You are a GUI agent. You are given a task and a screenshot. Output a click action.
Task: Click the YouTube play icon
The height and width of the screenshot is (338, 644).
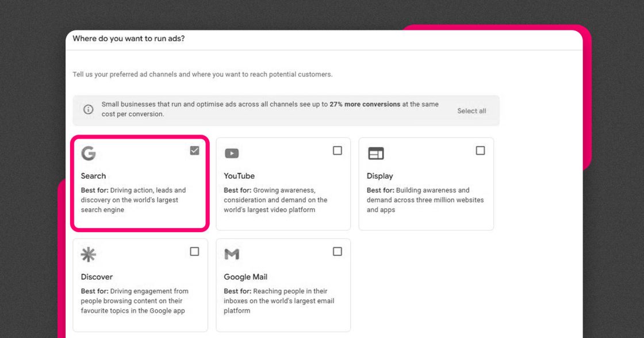coord(232,153)
